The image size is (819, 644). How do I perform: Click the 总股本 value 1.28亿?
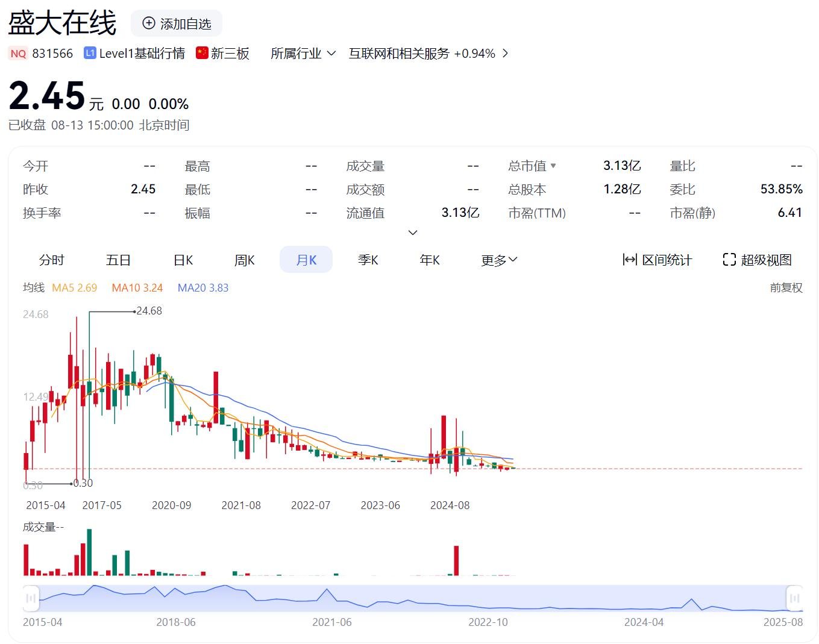click(622, 189)
